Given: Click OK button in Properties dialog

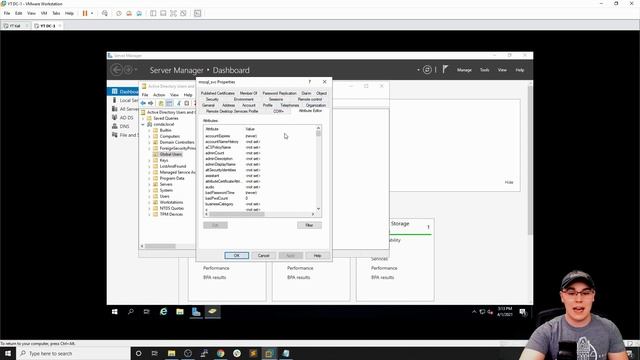Looking at the screenshot, I should tap(236, 256).
